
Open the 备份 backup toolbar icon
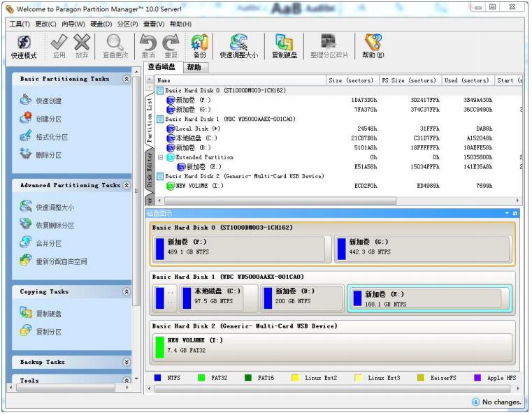point(199,47)
